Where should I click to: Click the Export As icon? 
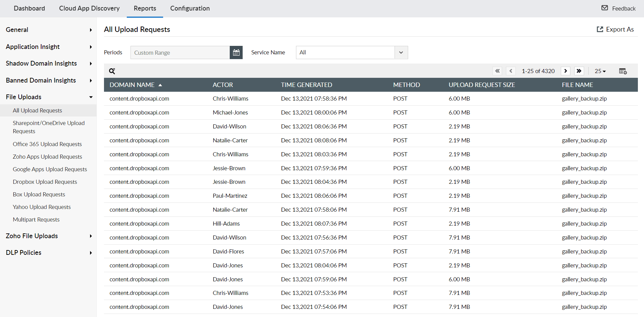point(600,29)
